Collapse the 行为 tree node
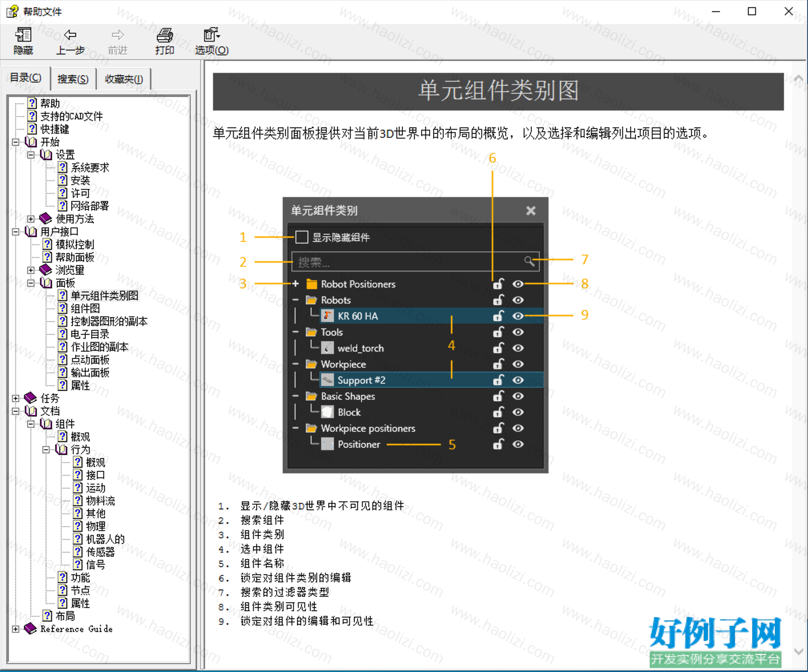The width and height of the screenshot is (808, 672). click(x=46, y=449)
